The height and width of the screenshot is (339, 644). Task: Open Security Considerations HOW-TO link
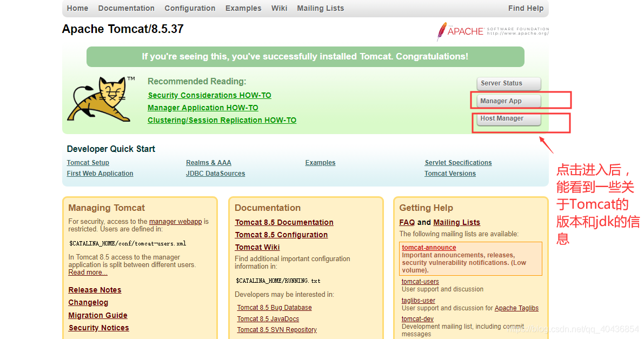point(209,95)
